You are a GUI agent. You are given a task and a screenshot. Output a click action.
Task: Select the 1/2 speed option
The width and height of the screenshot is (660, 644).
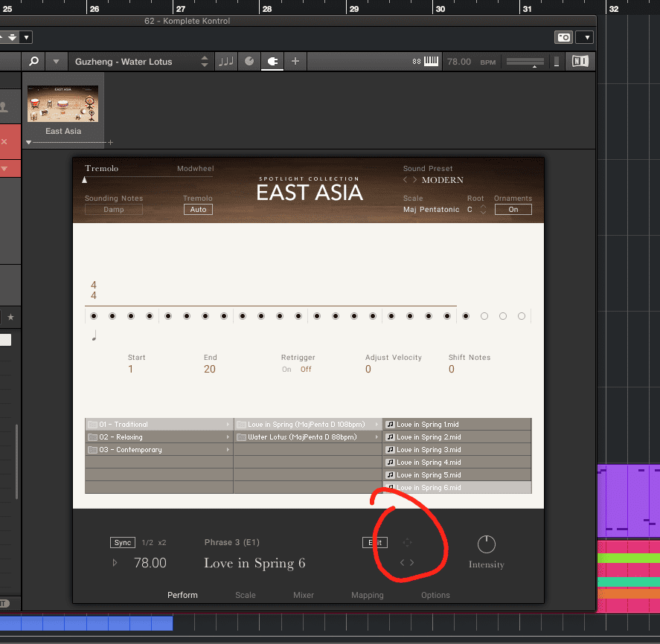(x=147, y=543)
